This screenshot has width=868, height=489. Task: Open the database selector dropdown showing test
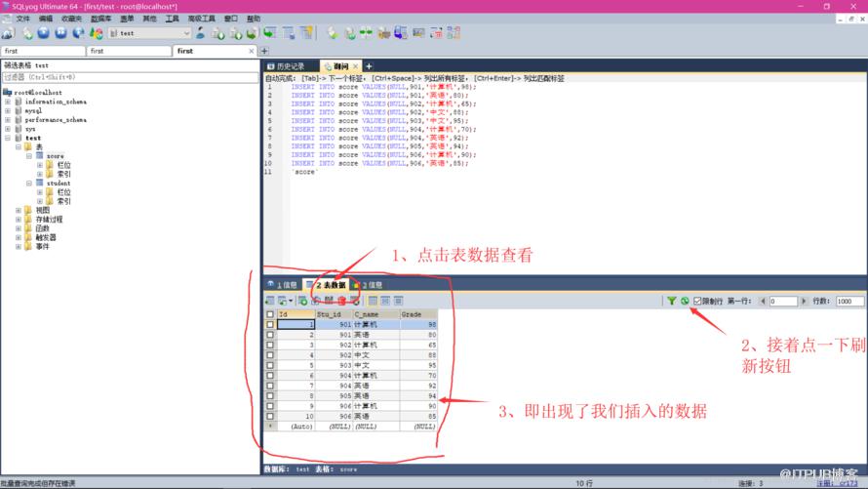pyautogui.click(x=150, y=33)
